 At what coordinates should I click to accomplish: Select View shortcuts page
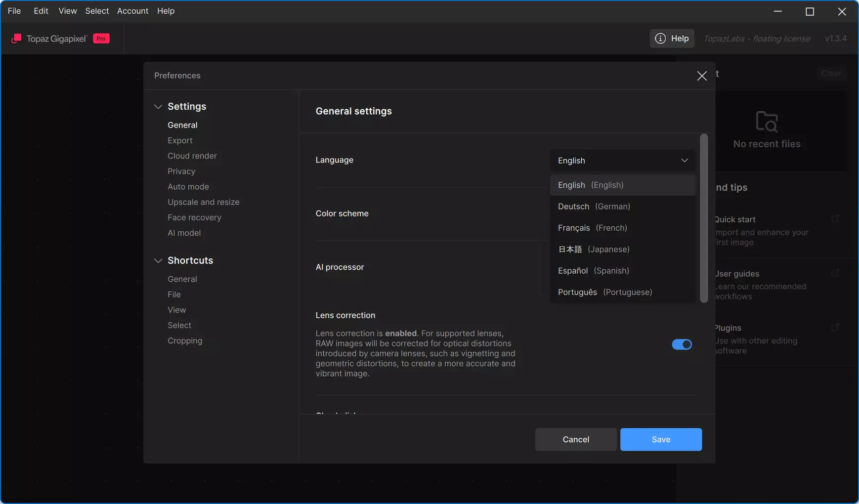point(176,310)
